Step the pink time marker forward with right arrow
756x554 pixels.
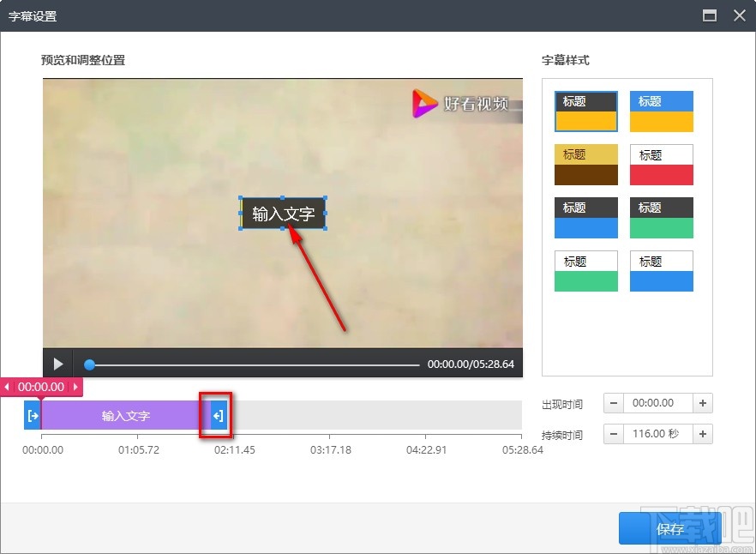click(75, 387)
